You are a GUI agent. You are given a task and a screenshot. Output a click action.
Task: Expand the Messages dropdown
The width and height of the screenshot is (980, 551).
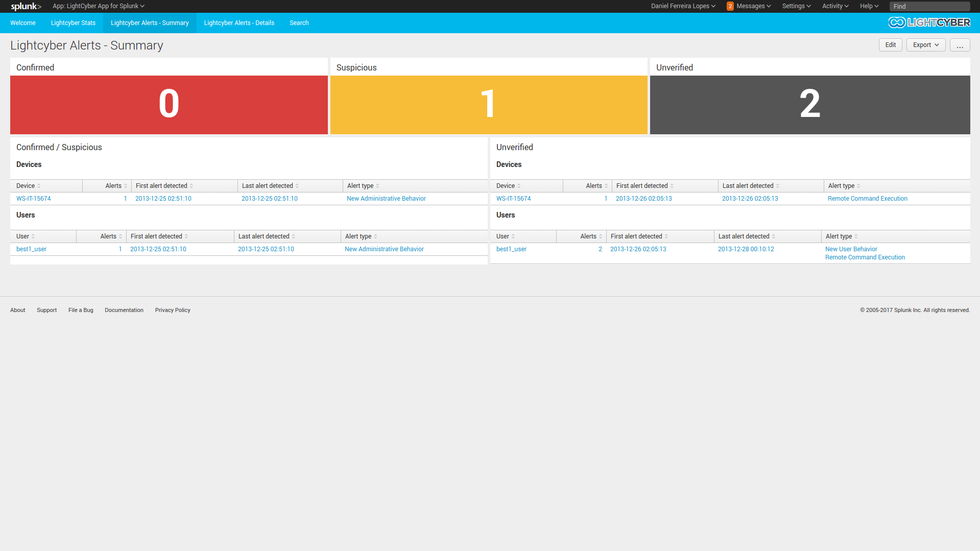coord(753,6)
